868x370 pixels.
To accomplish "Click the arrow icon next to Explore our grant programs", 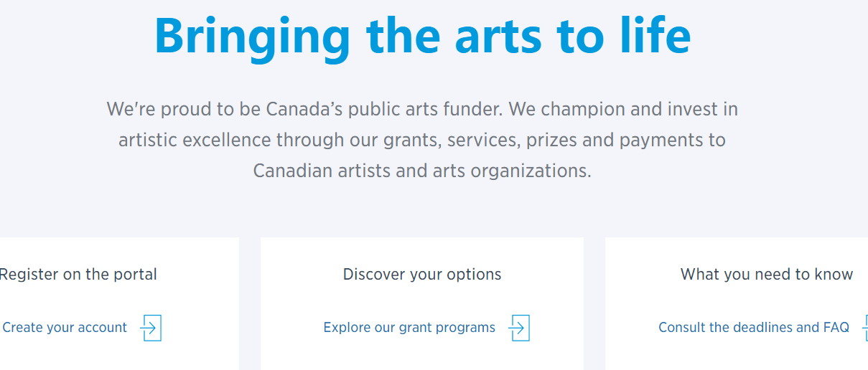I will [x=519, y=328].
